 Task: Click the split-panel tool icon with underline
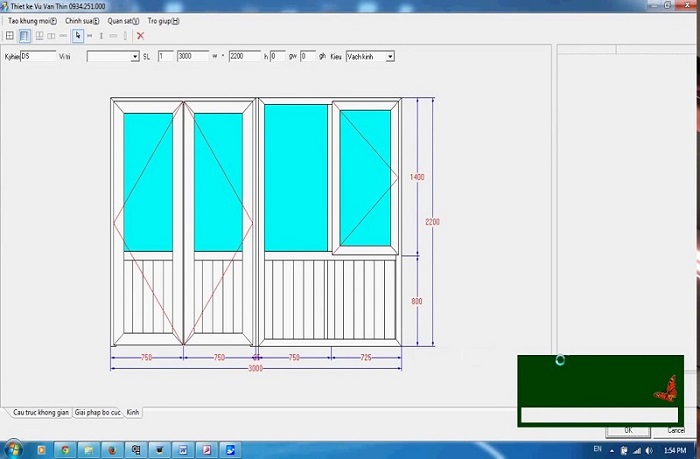tap(39, 36)
